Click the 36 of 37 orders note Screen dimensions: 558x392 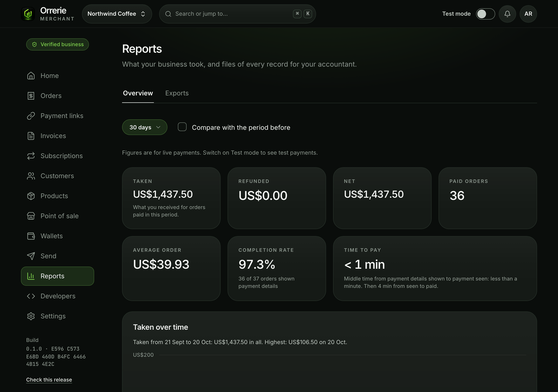pyautogui.click(x=266, y=282)
